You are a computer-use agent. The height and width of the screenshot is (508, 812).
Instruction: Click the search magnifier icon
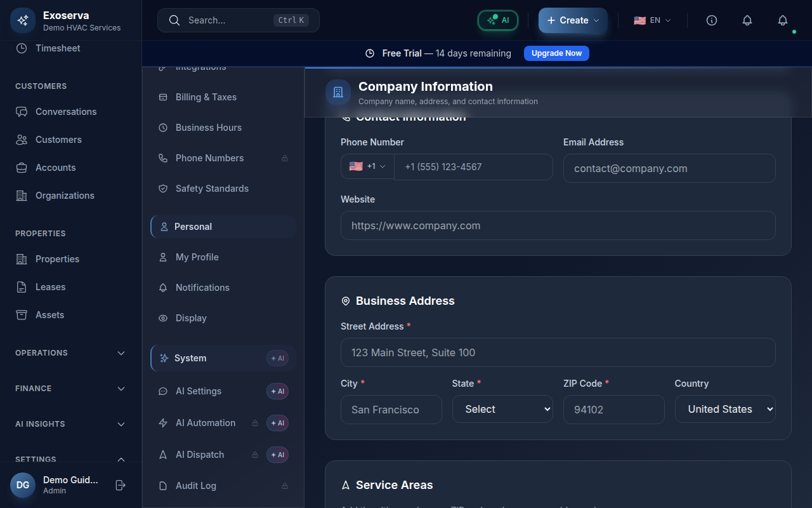click(x=174, y=20)
